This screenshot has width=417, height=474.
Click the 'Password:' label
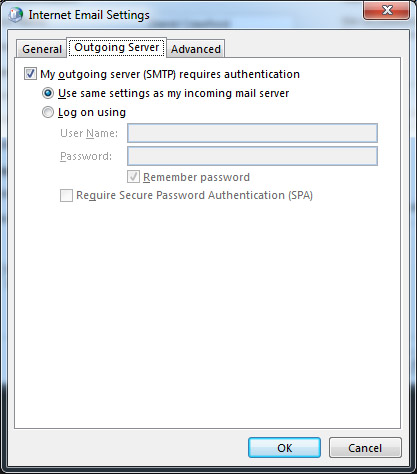(86, 156)
